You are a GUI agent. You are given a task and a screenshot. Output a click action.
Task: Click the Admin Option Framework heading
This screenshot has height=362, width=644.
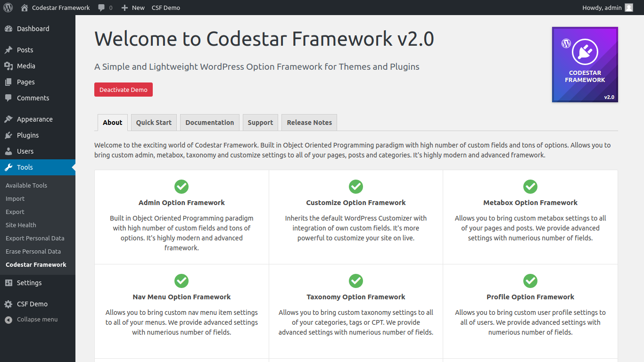[182, 203]
